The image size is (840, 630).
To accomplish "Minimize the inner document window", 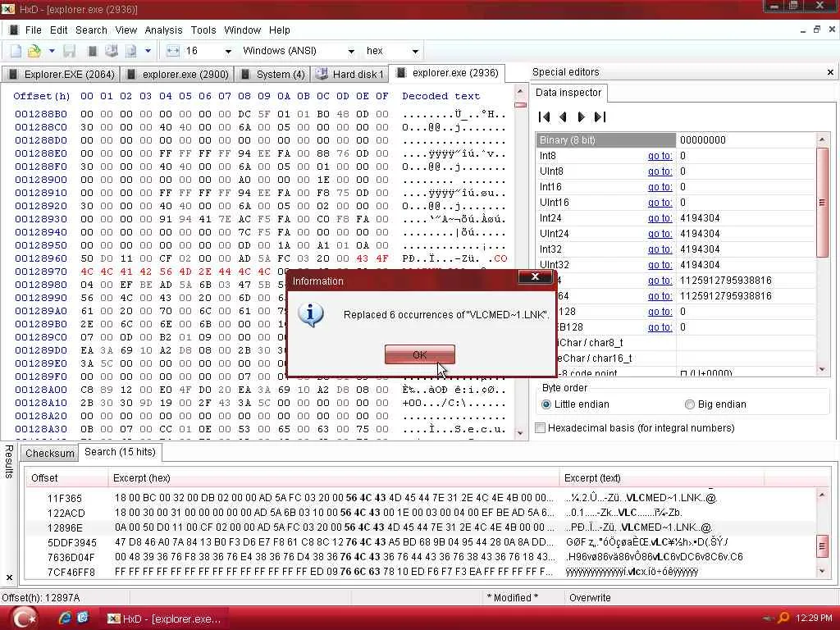I will 802,30.
